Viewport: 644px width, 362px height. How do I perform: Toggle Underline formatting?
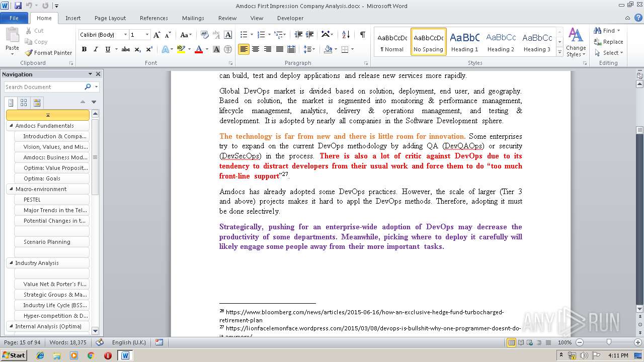(108, 49)
